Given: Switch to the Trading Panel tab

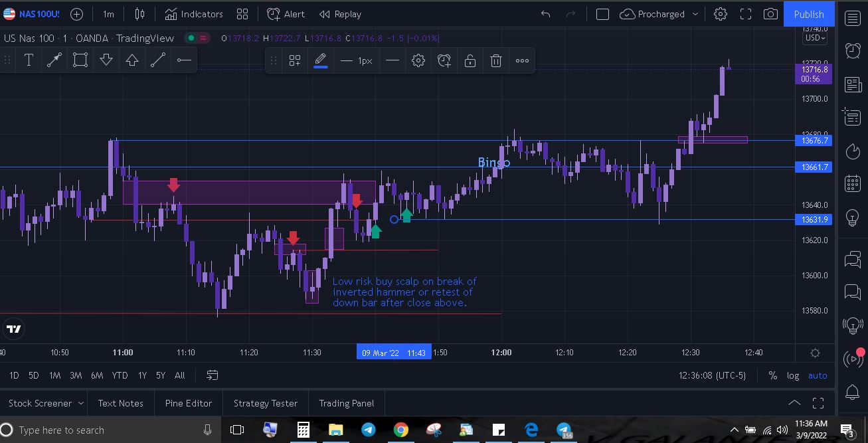Looking at the screenshot, I should click(347, 403).
